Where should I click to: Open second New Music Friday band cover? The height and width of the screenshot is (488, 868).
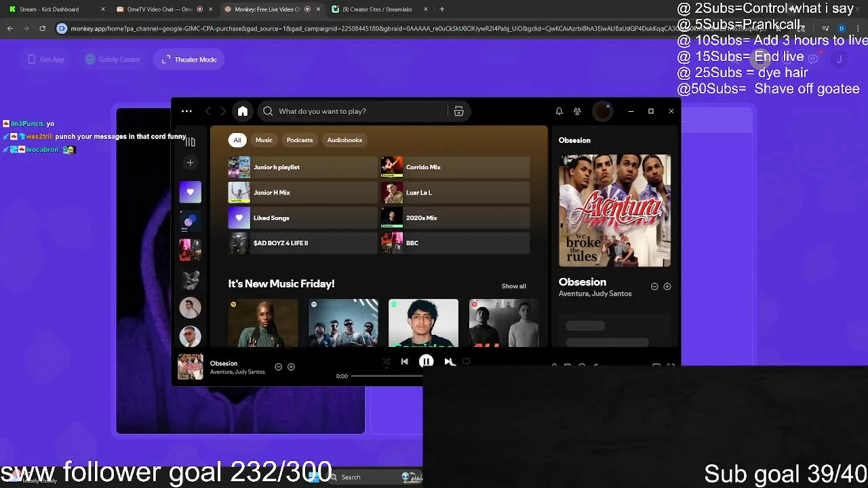pos(343,323)
